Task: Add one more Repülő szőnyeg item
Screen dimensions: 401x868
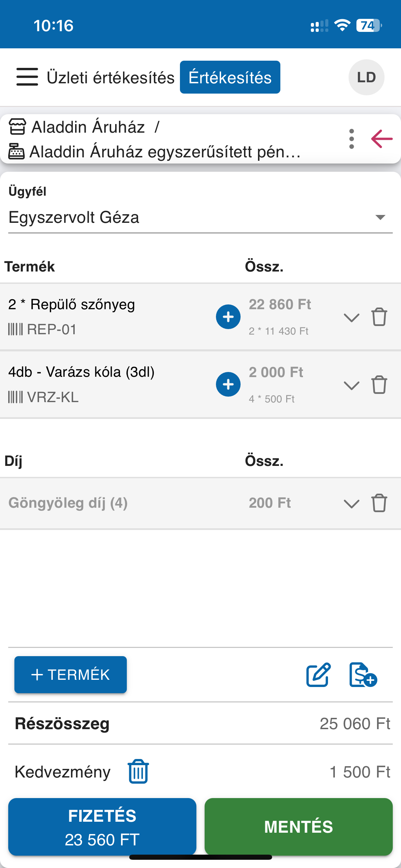Action: point(228,316)
